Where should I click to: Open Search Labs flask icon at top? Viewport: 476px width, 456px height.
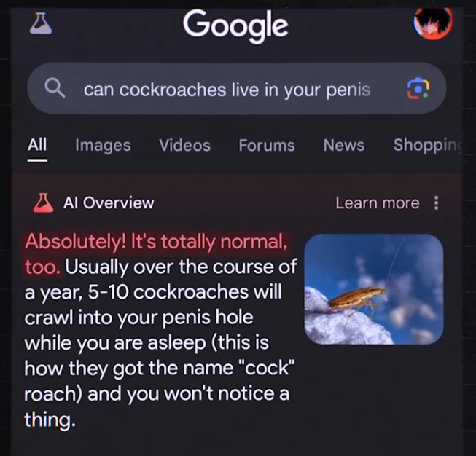[x=41, y=23]
